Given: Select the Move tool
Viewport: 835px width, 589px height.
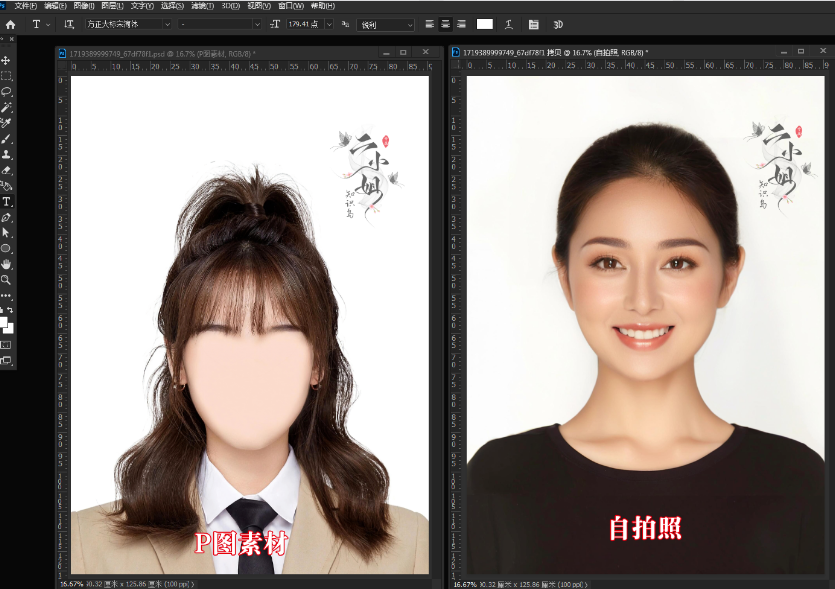Looking at the screenshot, I should pyautogui.click(x=6, y=61).
